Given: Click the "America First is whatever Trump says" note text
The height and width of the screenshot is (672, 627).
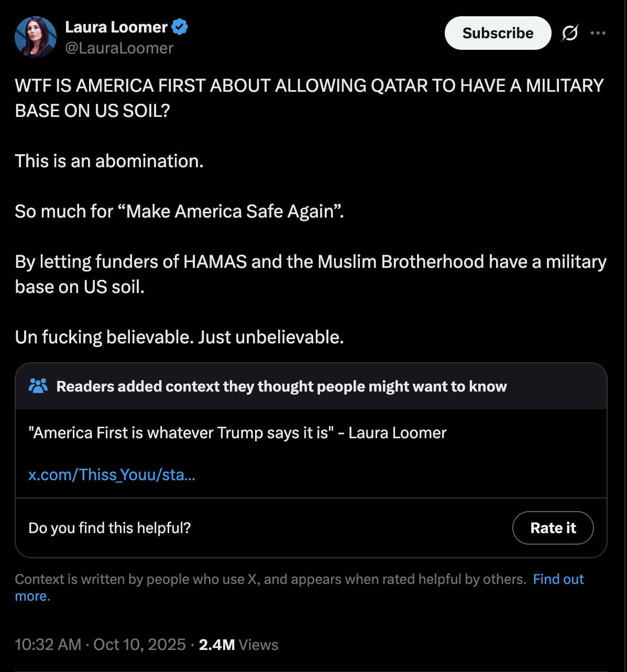Looking at the screenshot, I should 237,433.
